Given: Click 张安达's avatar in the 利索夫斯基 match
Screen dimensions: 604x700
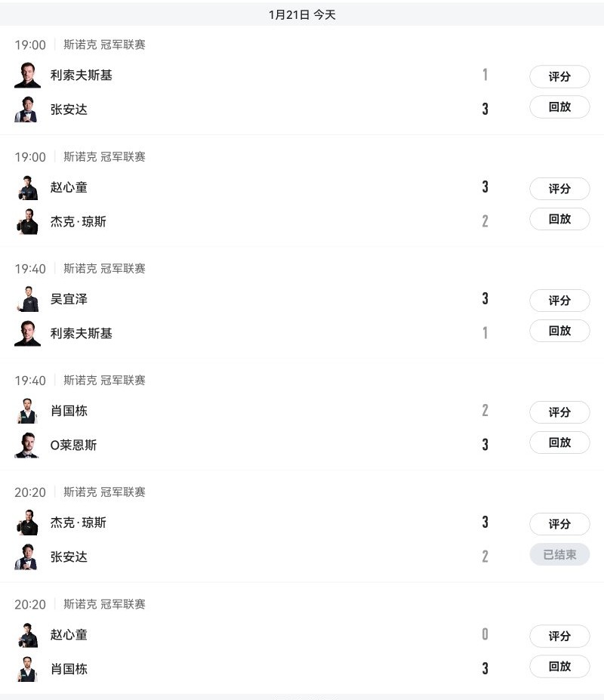Looking at the screenshot, I should click(x=27, y=109).
